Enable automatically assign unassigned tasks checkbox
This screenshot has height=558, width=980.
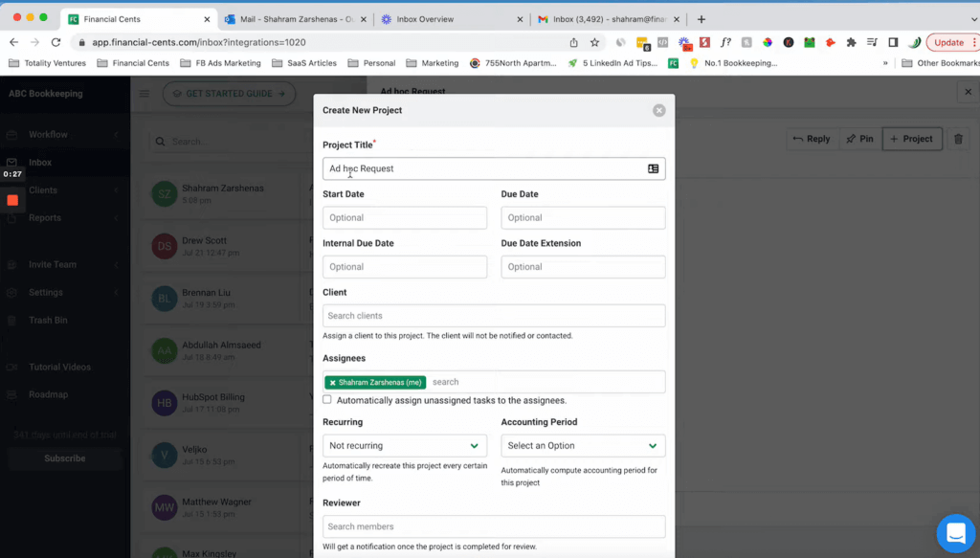327,400
